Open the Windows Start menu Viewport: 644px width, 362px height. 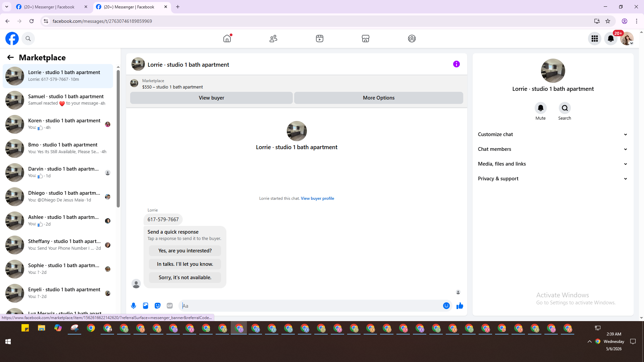click(x=8, y=342)
